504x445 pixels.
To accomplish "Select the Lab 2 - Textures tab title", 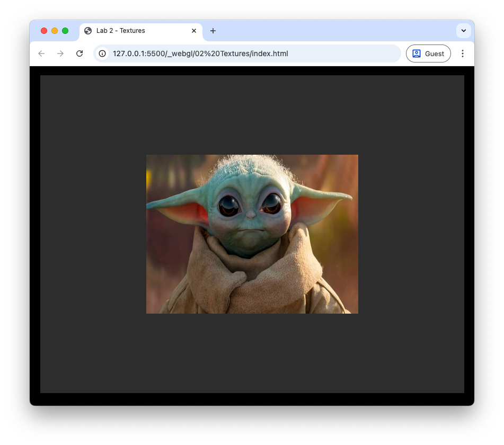I will (121, 31).
